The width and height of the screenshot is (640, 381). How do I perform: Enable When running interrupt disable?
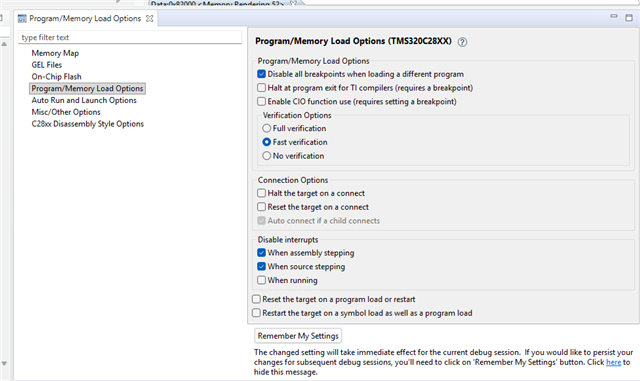(x=262, y=280)
